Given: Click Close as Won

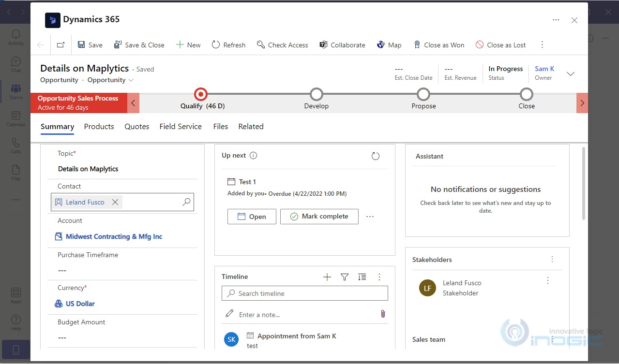Looking at the screenshot, I should tap(438, 45).
